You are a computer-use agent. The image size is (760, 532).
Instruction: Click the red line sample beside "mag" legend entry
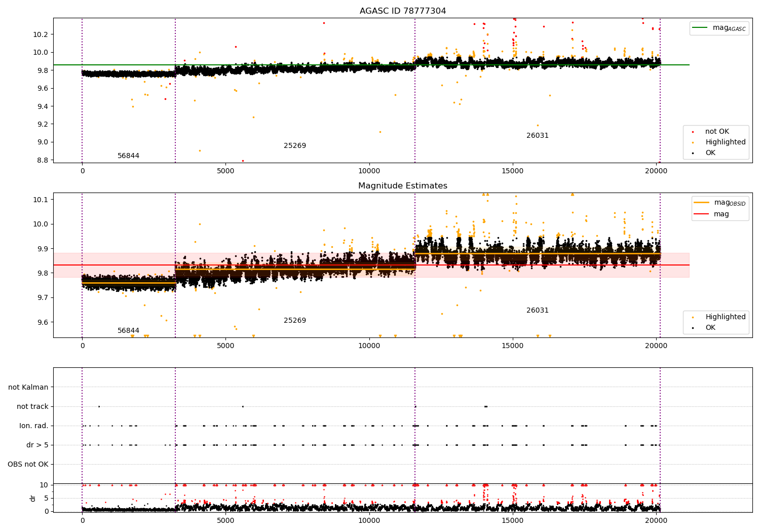point(701,214)
